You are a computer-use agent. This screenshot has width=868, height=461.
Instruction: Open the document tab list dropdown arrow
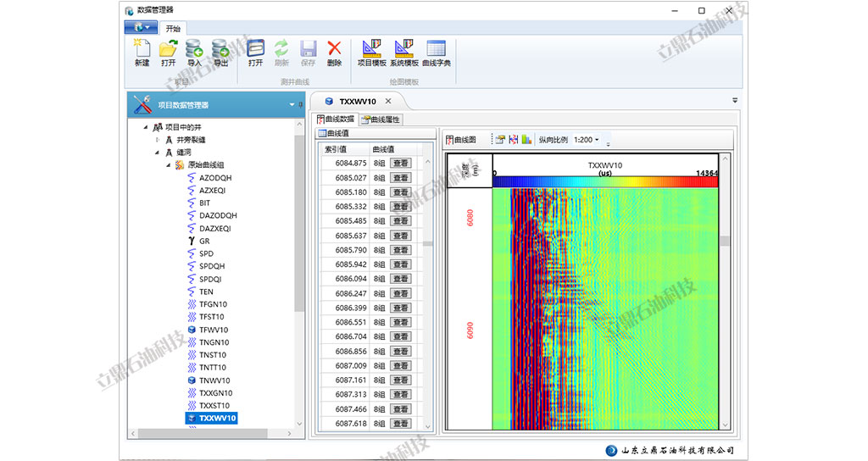pos(735,100)
